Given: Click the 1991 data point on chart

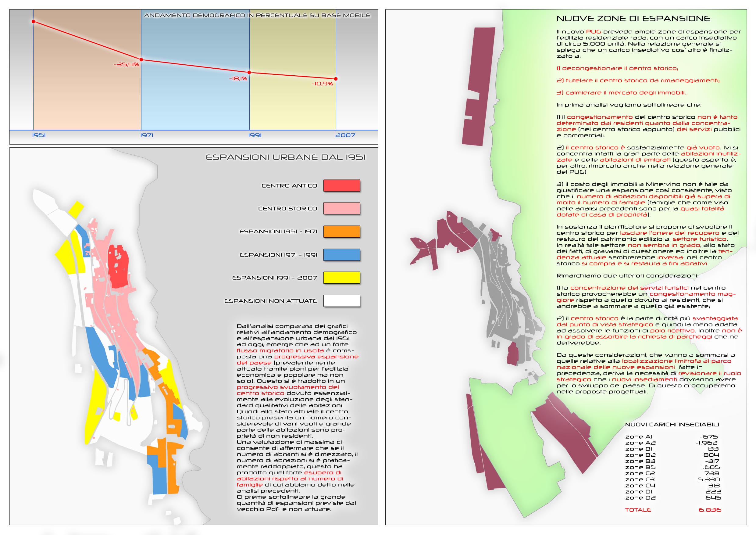Looking at the screenshot, I should (x=249, y=73).
